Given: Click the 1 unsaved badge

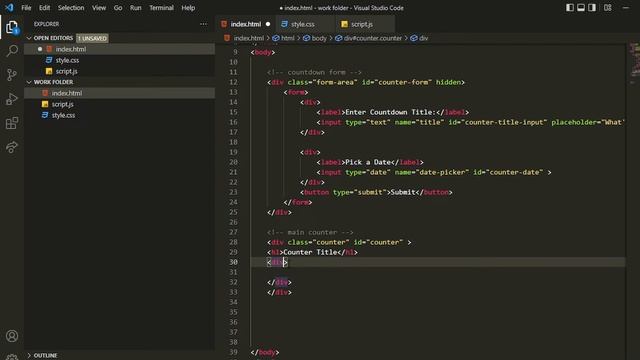Looking at the screenshot, I should point(92,38).
